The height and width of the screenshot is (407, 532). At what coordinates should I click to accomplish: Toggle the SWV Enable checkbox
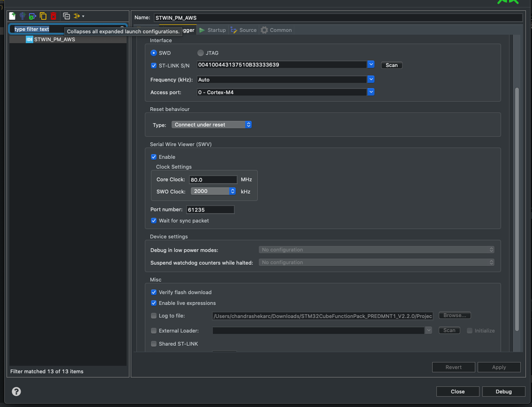point(154,157)
